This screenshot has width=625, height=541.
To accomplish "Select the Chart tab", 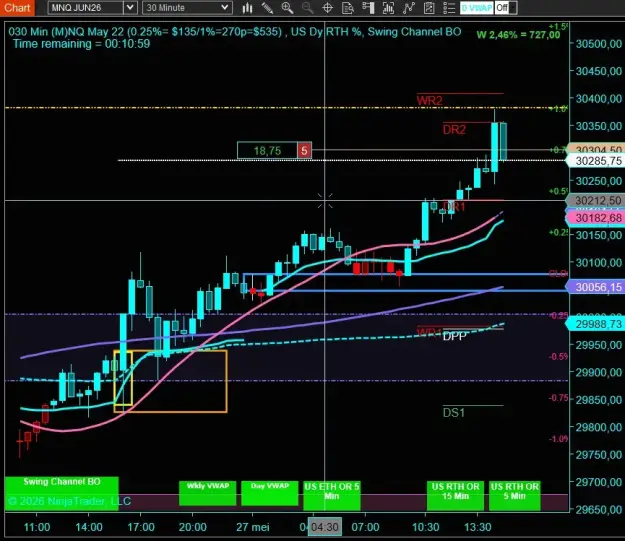I will click(17, 8).
